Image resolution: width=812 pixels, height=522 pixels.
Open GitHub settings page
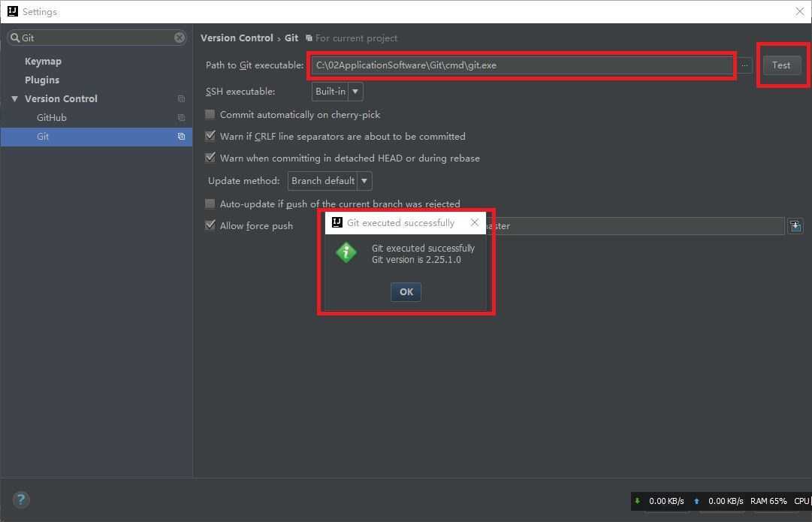(x=51, y=118)
